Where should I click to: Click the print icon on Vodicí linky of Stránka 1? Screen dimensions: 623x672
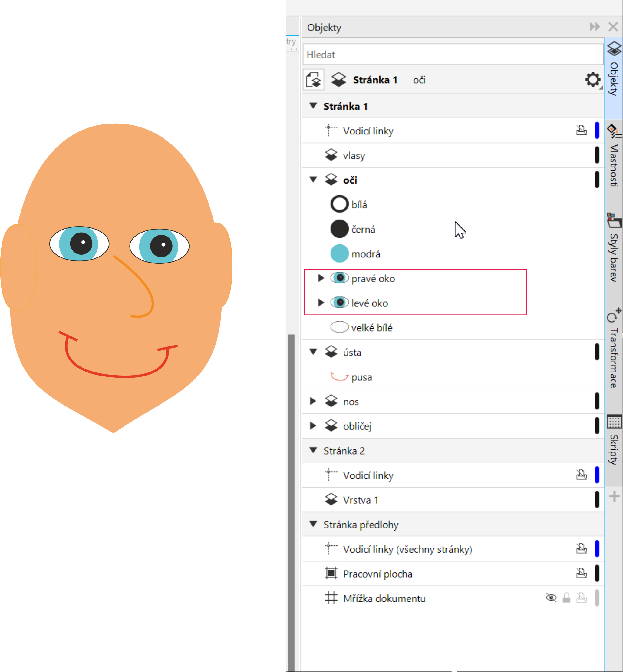tap(581, 130)
